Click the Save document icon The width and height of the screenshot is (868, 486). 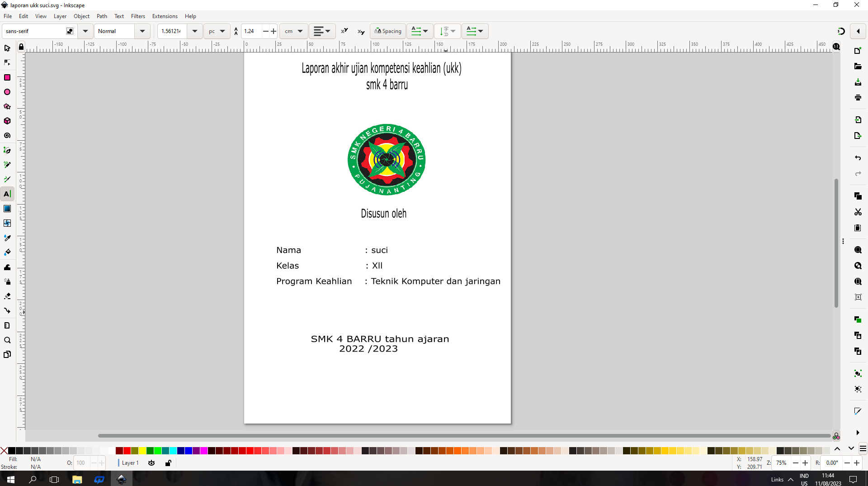(858, 82)
